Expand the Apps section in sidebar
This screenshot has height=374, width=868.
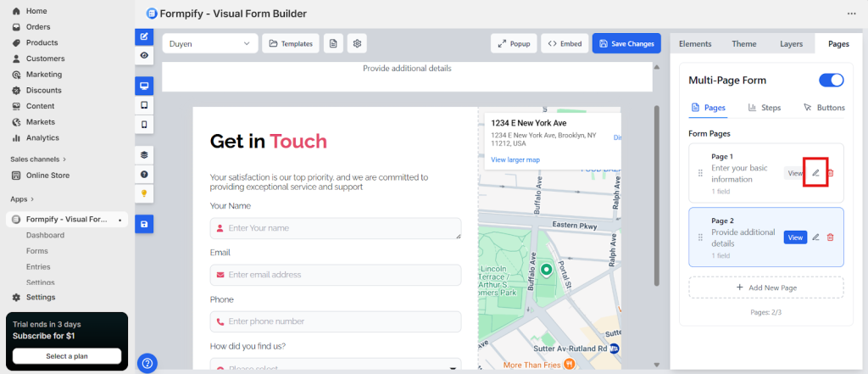(22, 199)
